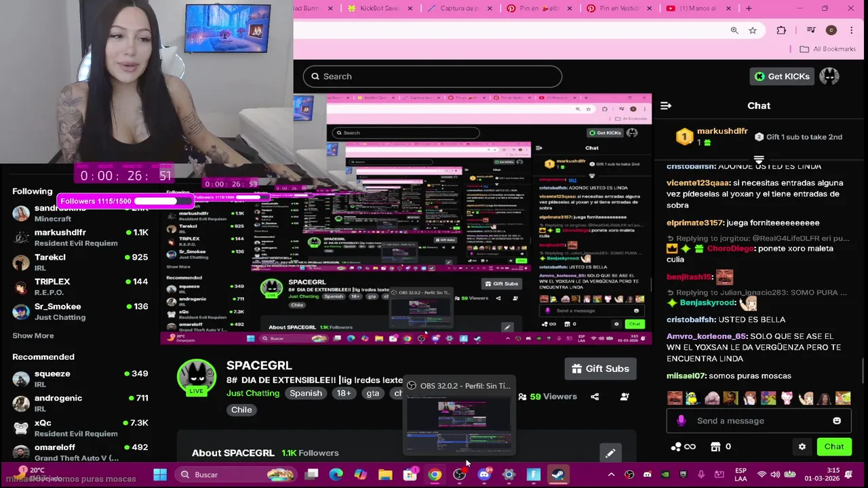Open markushdlfr top gifter entry
868x488 pixels.
[x=713, y=136]
